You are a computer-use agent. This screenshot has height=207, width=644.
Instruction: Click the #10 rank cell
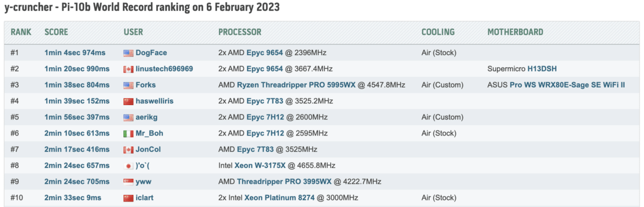pyautogui.click(x=17, y=198)
